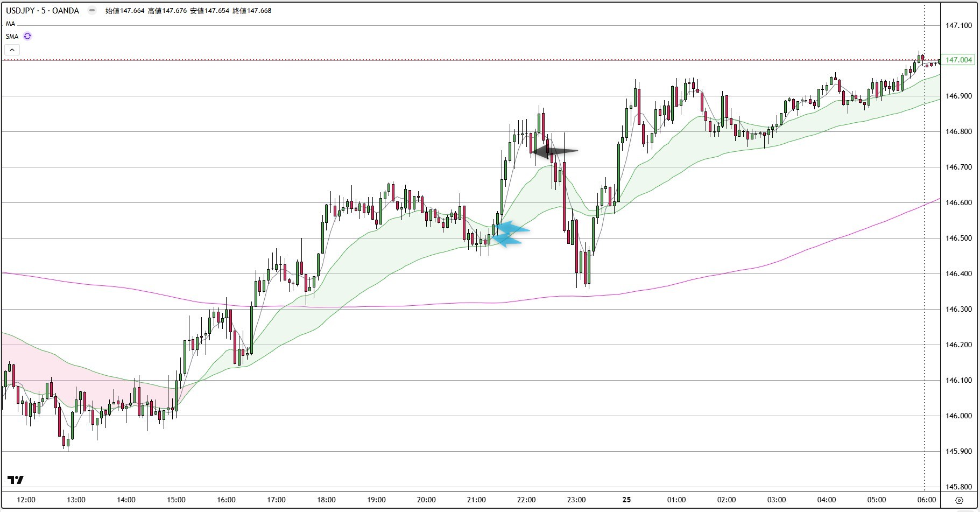The image size is (980, 512).
Task: Click the 22:00 time axis label
Action: pyautogui.click(x=526, y=500)
